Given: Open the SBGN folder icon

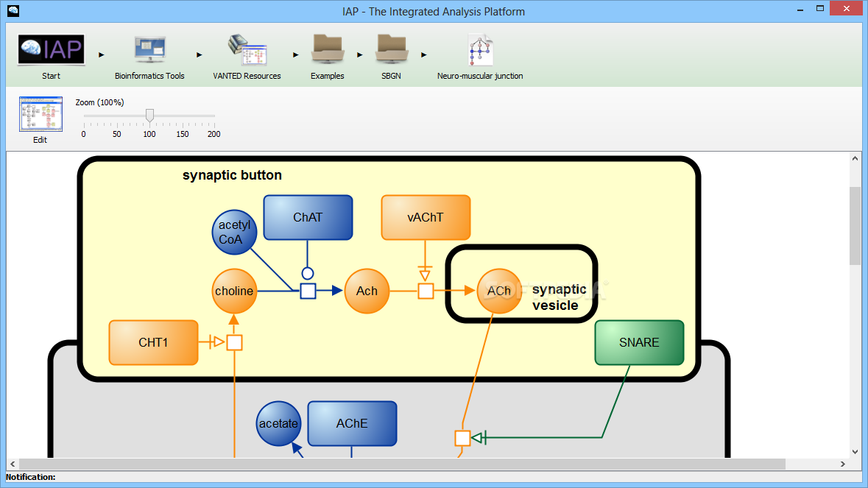Looking at the screenshot, I should (392, 50).
